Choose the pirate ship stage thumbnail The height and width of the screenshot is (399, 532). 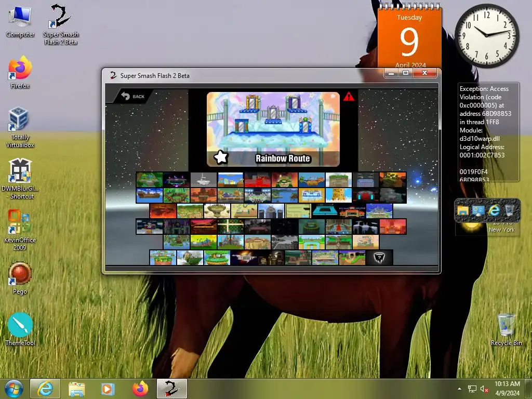(149, 195)
